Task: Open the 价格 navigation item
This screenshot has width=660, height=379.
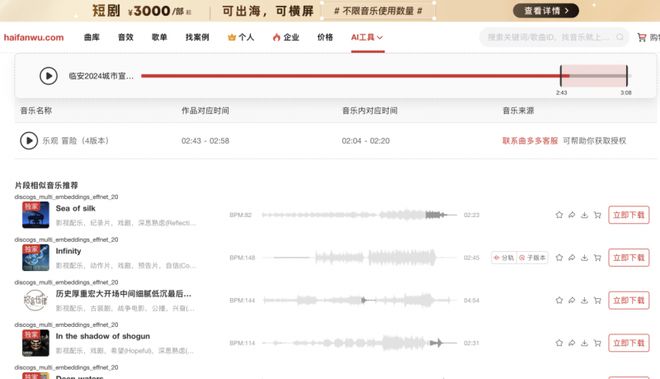Action: coord(325,37)
